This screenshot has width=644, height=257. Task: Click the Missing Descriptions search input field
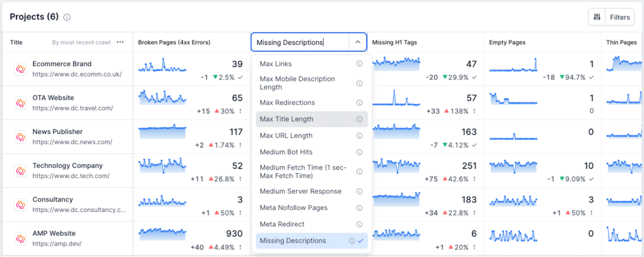click(300, 42)
